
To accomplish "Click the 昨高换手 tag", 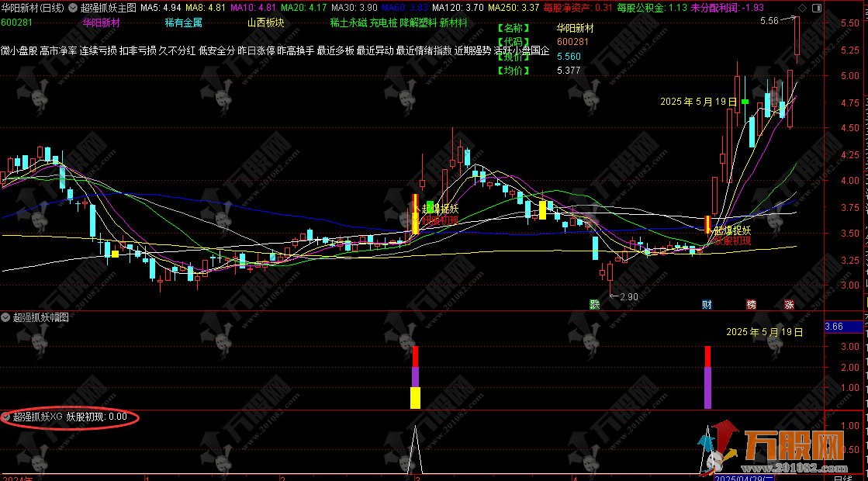I will (296, 51).
